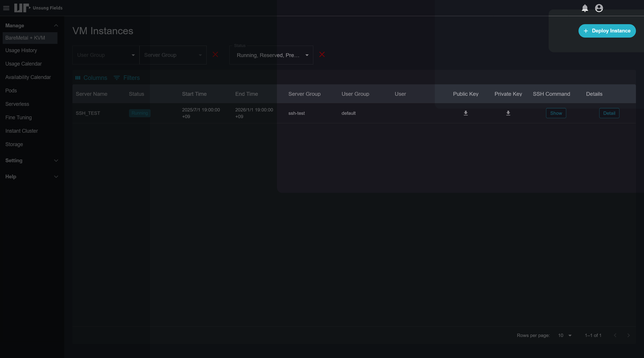Clear the User Group and Server Group filter
The width and height of the screenshot is (644, 358).
[215, 55]
